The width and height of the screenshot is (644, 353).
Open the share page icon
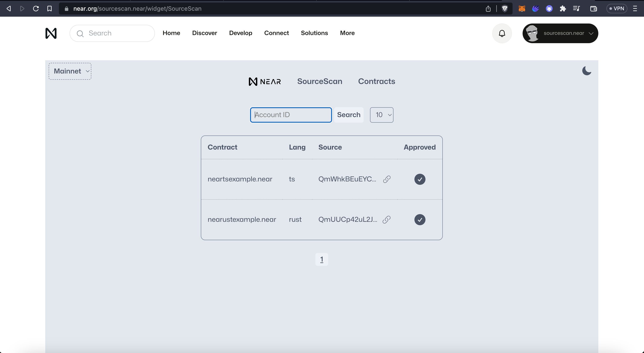click(488, 9)
